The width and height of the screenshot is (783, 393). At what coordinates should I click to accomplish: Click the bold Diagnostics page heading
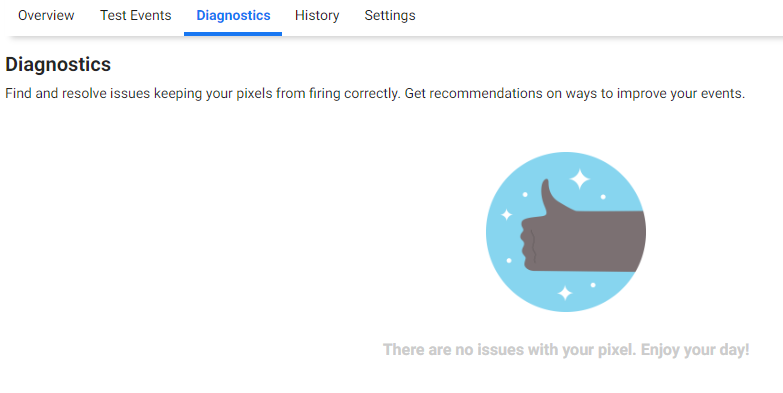pyautogui.click(x=58, y=64)
